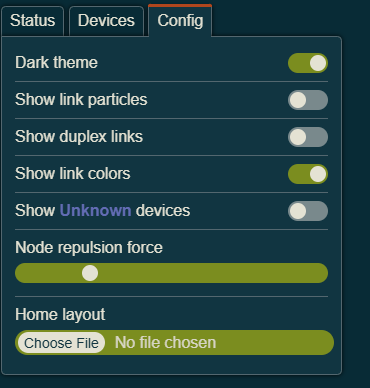
Task: Enable the Show duplex links switch
Action: pyautogui.click(x=308, y=137)
